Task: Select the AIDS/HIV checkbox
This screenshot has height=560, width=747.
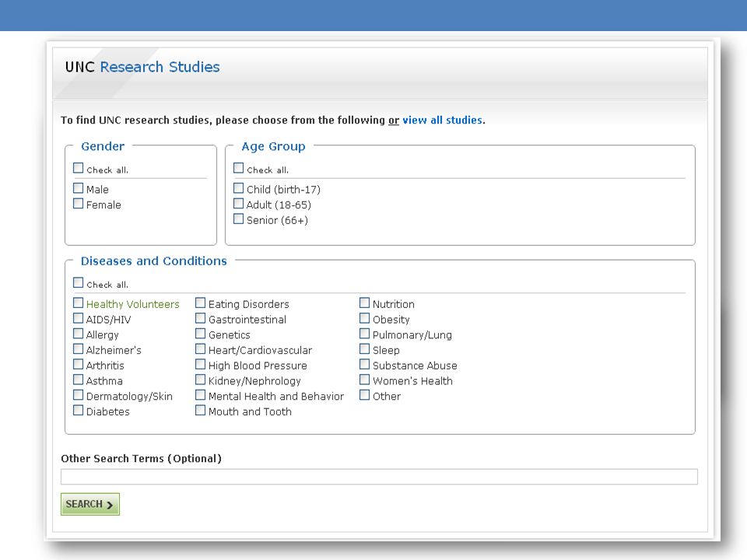Action: 78,318
